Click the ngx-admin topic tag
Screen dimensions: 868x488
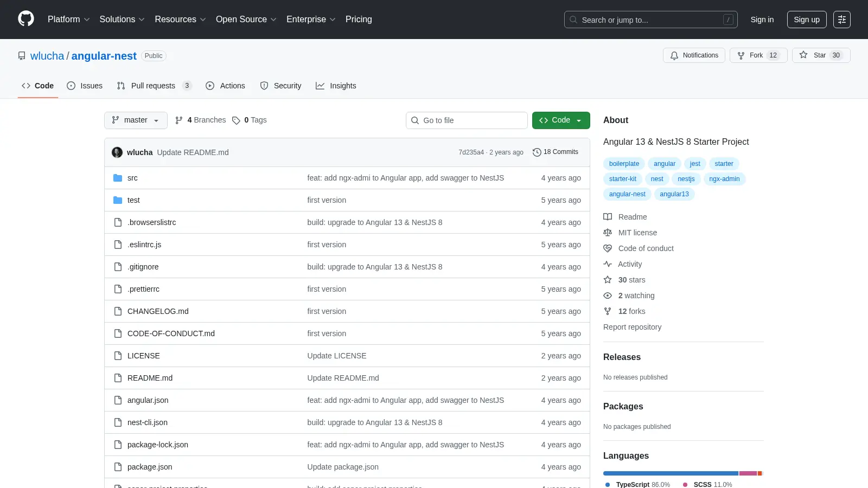(724, 179)
